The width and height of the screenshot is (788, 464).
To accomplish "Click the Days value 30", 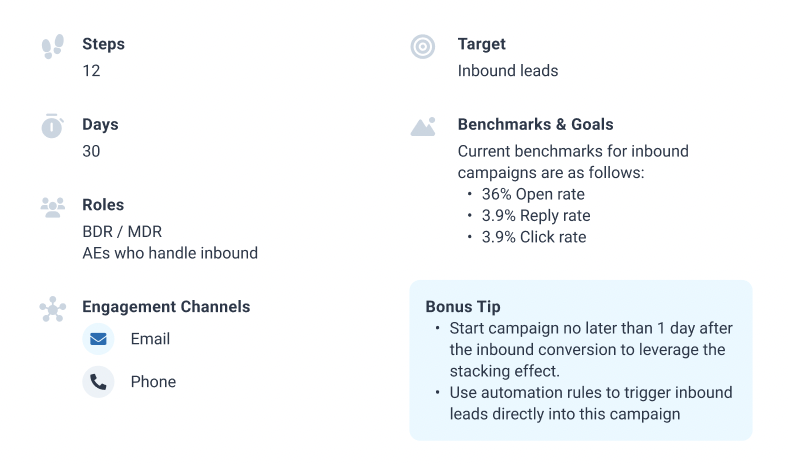I will point(91,151).
